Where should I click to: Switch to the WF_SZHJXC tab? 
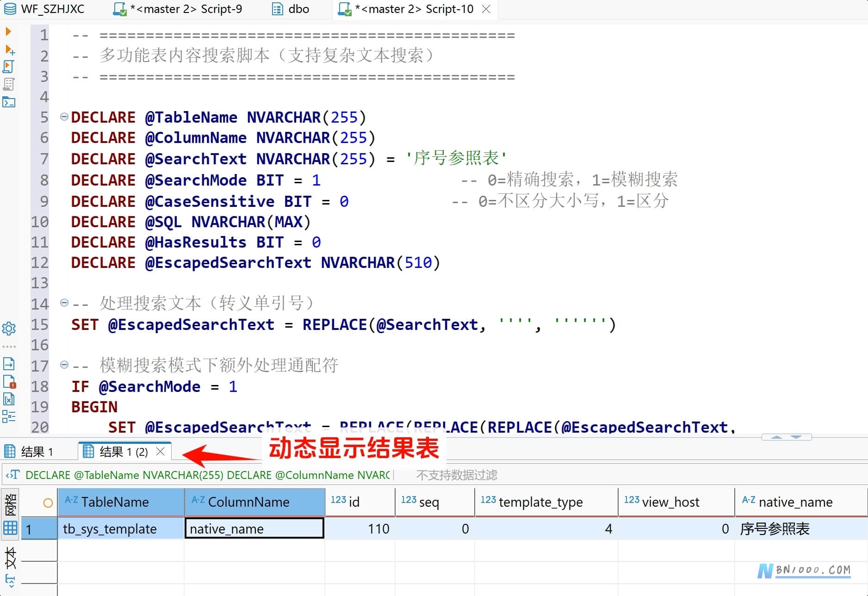click(44, 9)
